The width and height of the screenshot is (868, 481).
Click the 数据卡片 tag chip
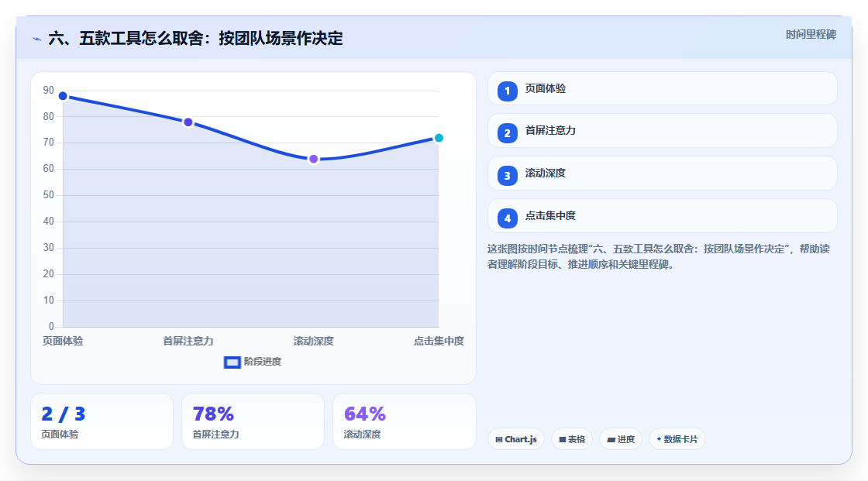click(x=677, y=439)
